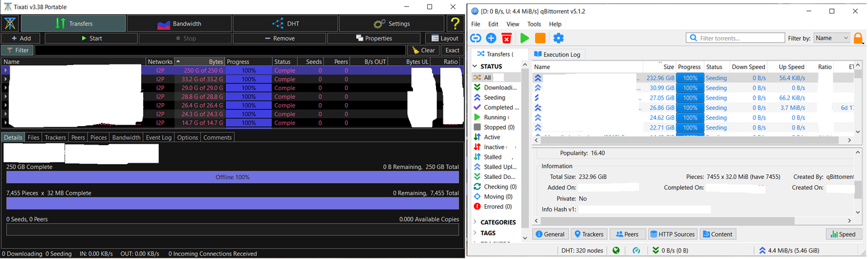Click the Tixati logo button
Viewport: 868px width, 259px height.
10,23
